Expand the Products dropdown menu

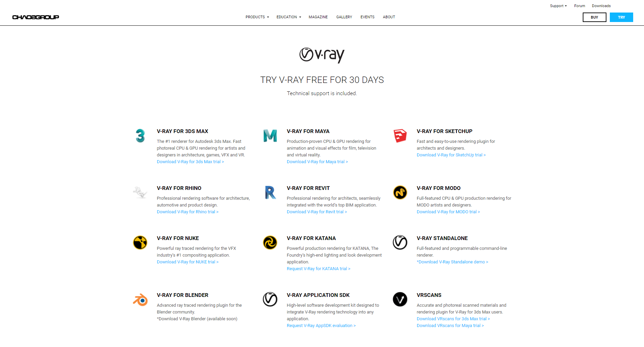point(257,17)
